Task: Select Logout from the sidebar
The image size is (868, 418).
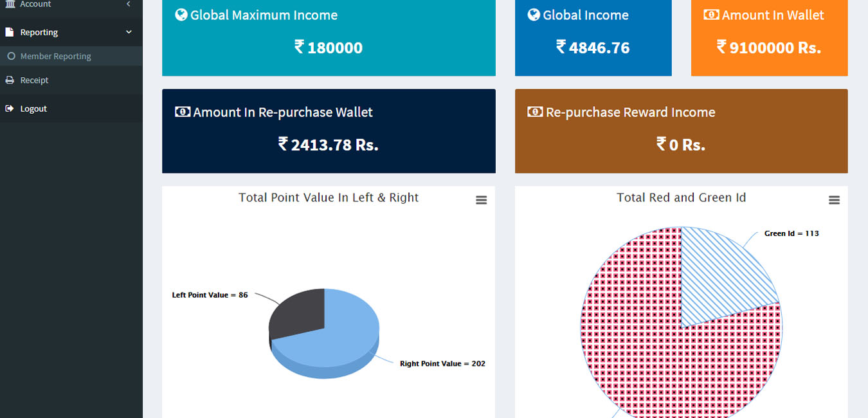Action: click(33, 109)
